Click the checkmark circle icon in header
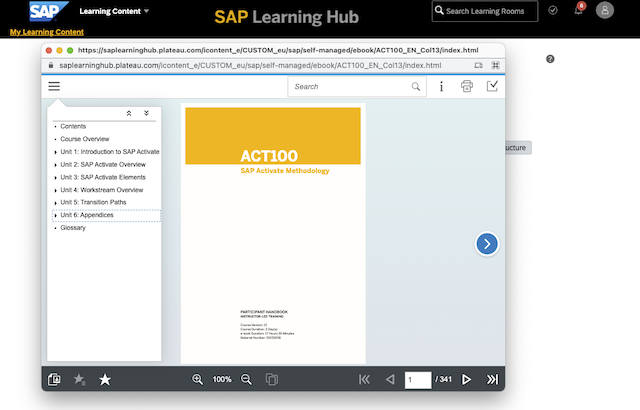The height and width of the screenshot is (410, 640). coord(553,10)
